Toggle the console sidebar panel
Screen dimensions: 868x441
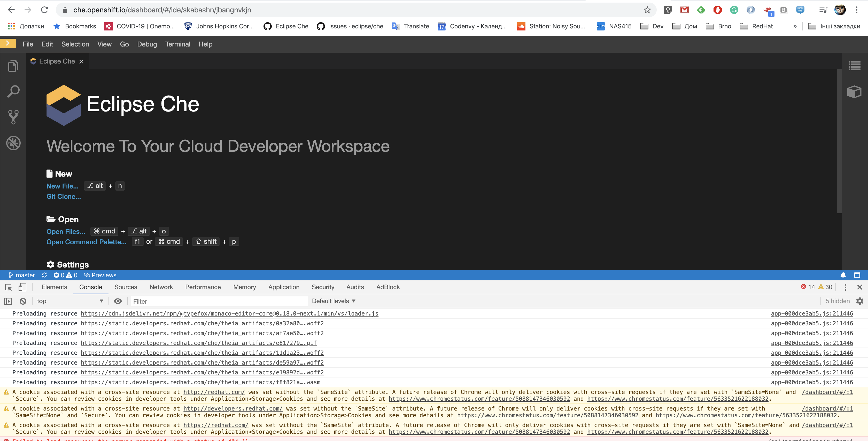8,301
